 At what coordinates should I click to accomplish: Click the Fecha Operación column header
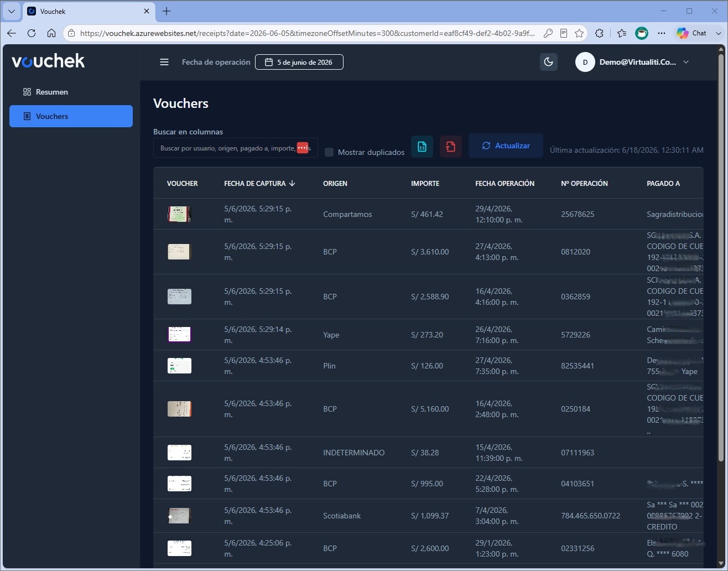point(505,183)
